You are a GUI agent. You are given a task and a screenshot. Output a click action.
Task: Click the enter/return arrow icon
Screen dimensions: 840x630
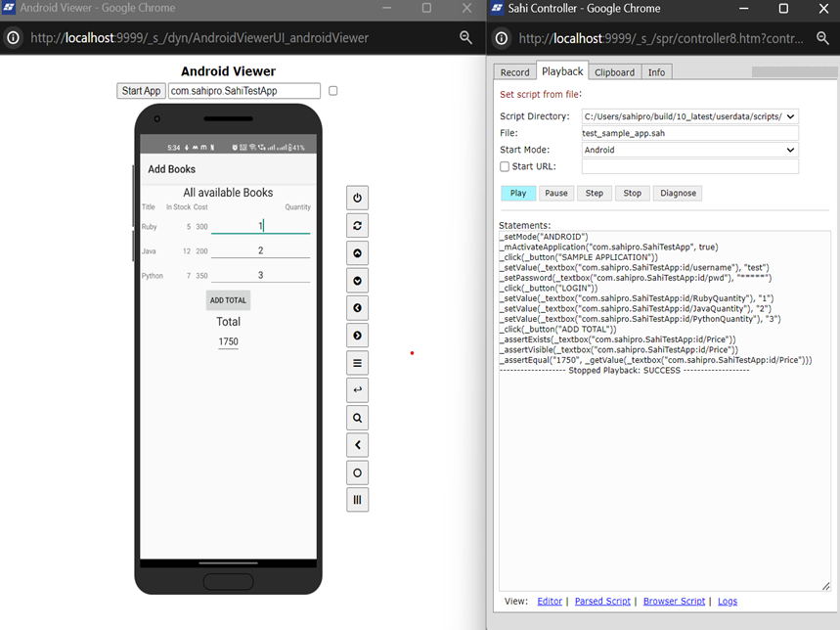[357, 390]
